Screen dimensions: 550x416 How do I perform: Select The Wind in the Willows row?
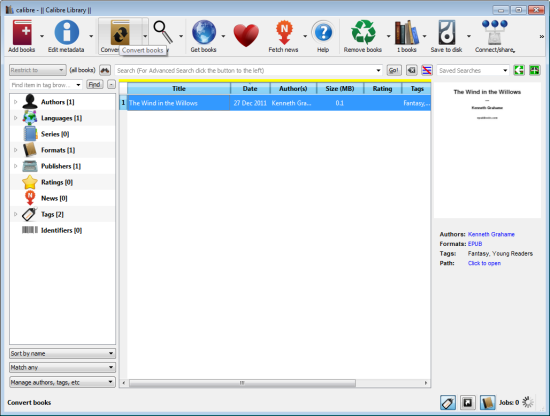(275, 103)
